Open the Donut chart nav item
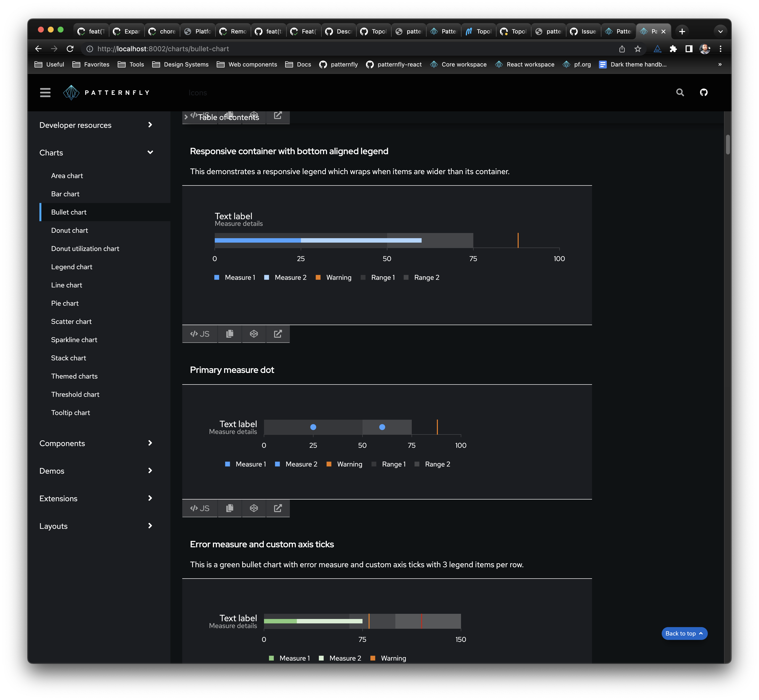 [x=69, y=230]
